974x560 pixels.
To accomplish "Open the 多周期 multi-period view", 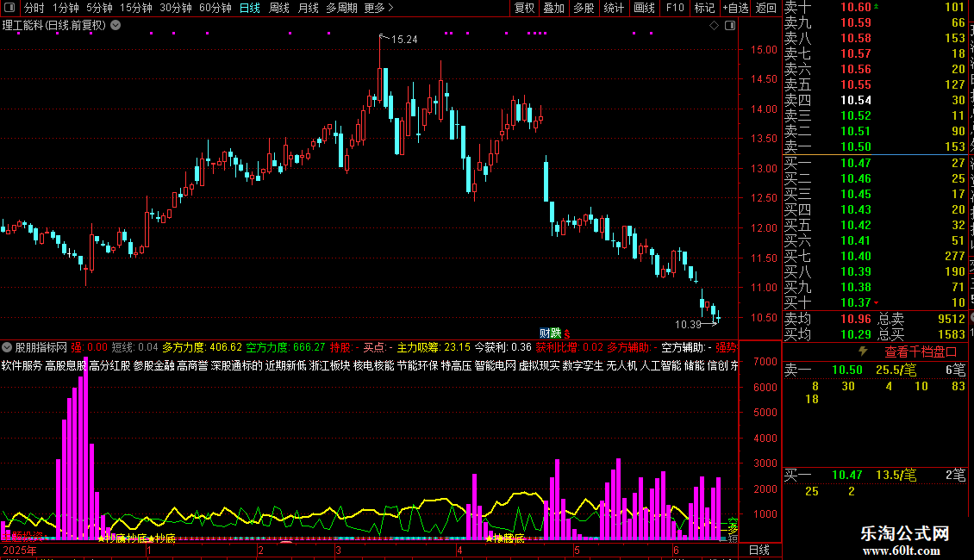I will pos(341,8).
